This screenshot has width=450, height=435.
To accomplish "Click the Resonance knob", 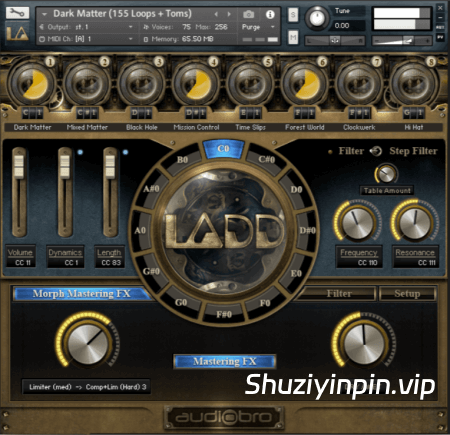I will point(415,222).
